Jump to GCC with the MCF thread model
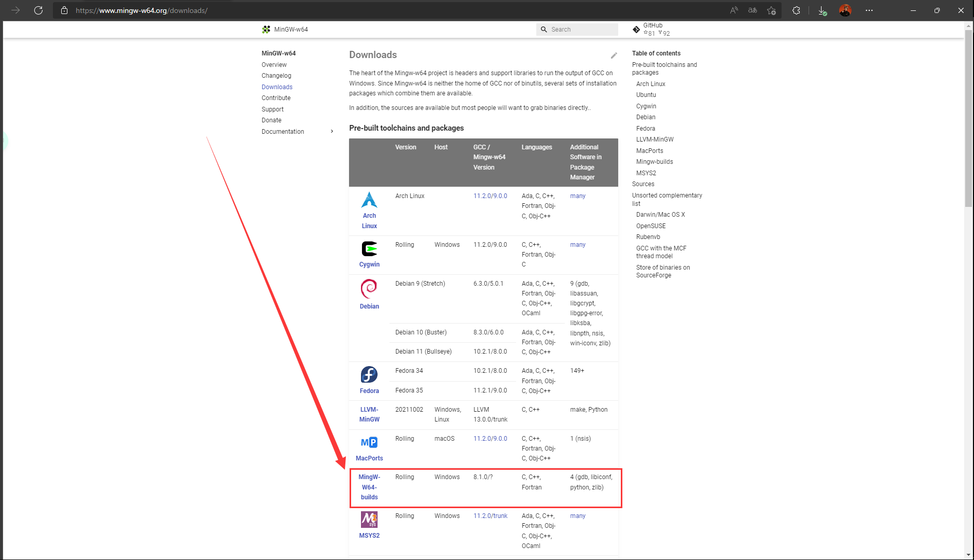 661,252
